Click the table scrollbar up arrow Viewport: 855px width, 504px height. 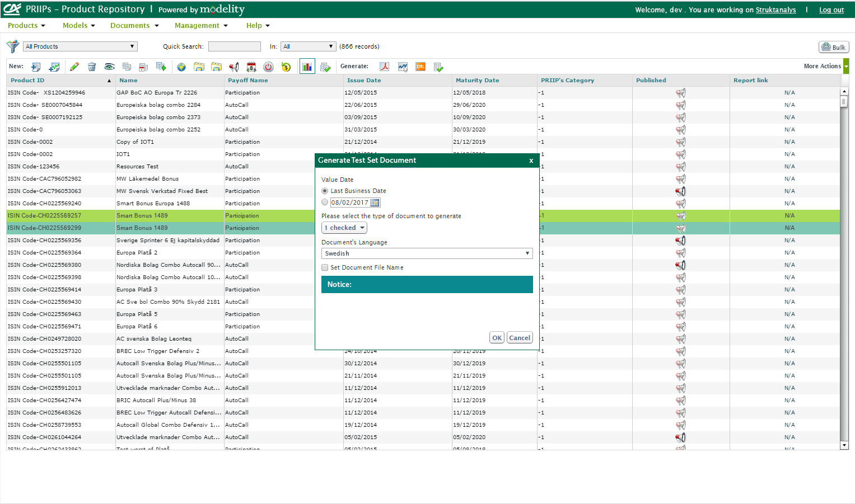click(844, 91)
